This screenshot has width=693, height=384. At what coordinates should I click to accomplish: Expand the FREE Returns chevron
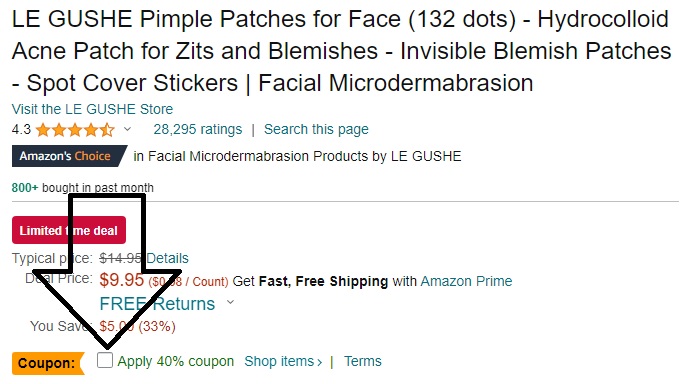pos(230,303)
